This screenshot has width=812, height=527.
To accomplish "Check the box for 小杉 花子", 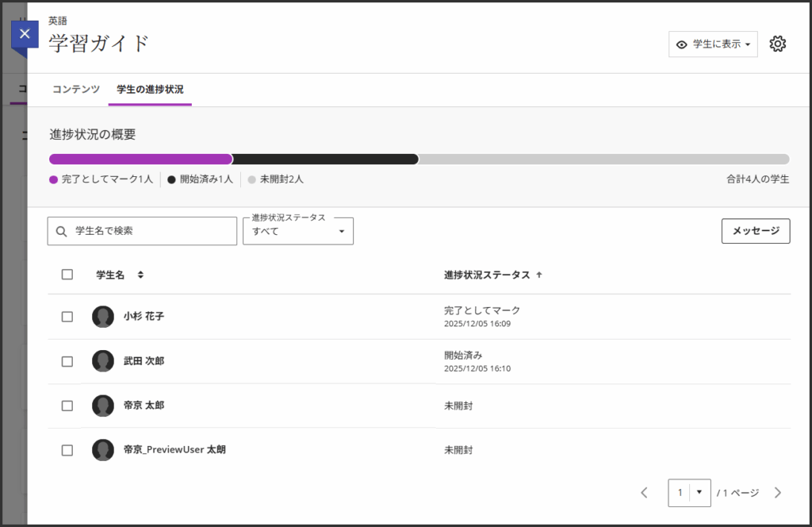I will click(x=67, y=317).
